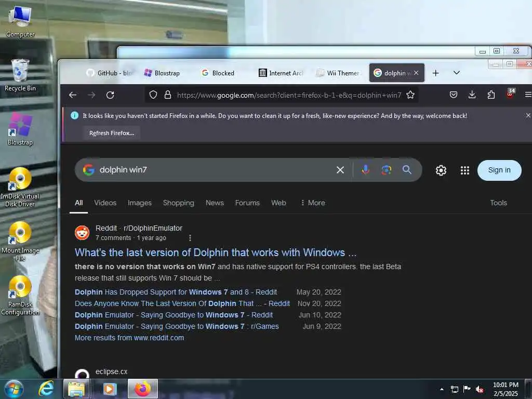Screen dimensions: 532x399
Task: Click the Refresh Firefox button
Action: [112, 133]
